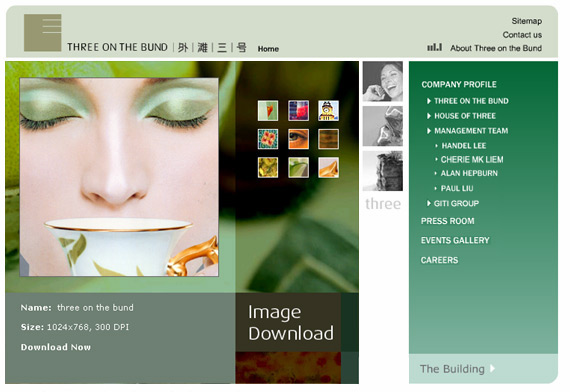Open the Management Team item
Image resolution: width=570 pixels, height=392 pixels.
coord(471,131)
